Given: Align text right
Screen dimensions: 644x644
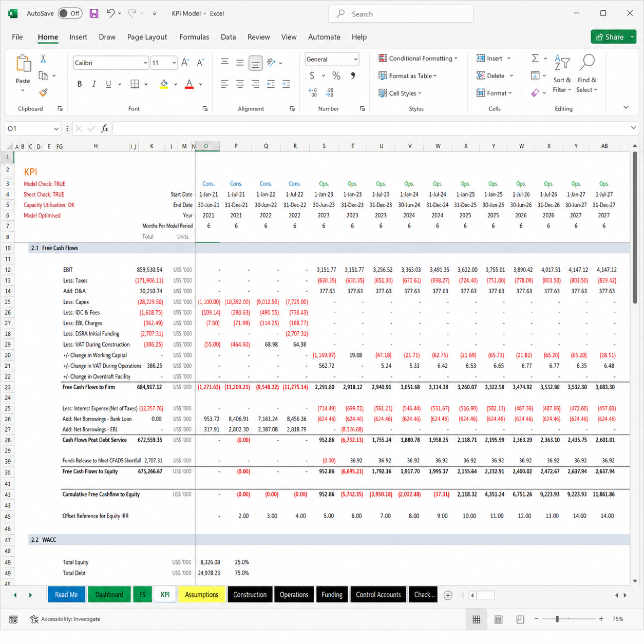Looking at the screenshot, I should tap(255, 84).
